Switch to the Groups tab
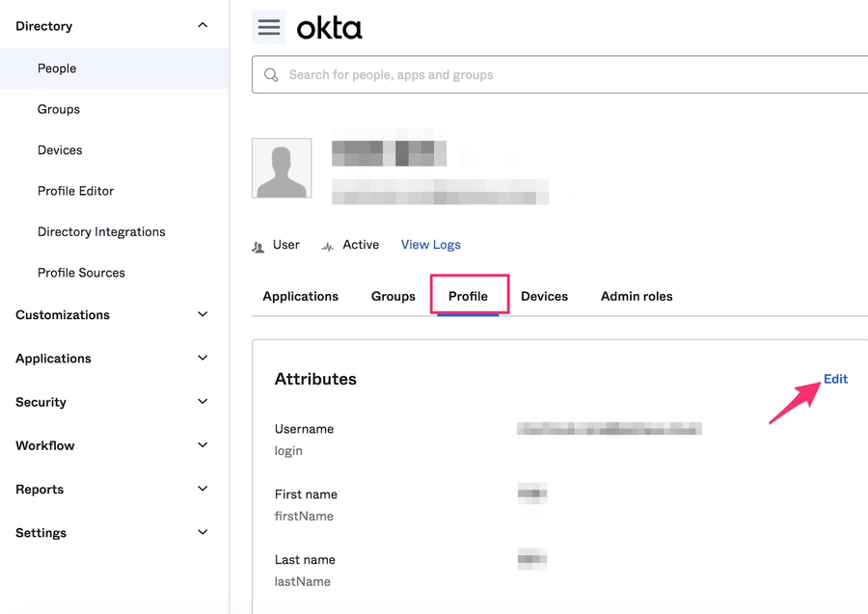868x614 pixels. (393, 296)
